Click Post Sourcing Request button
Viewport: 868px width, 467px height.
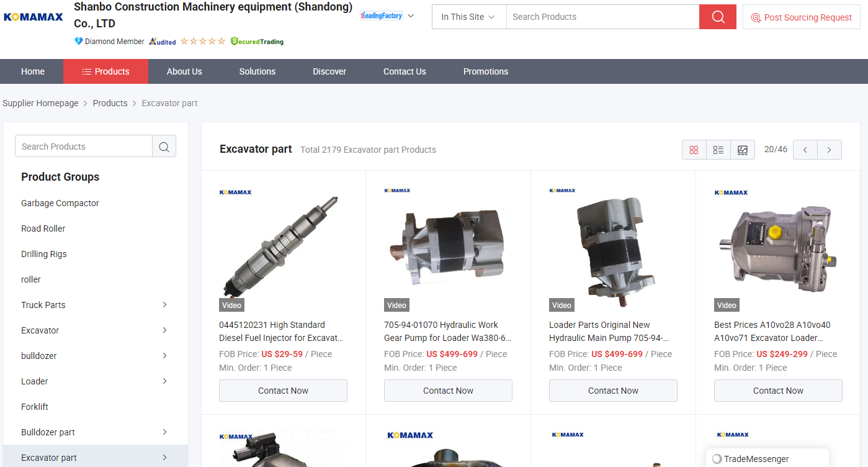802,17
